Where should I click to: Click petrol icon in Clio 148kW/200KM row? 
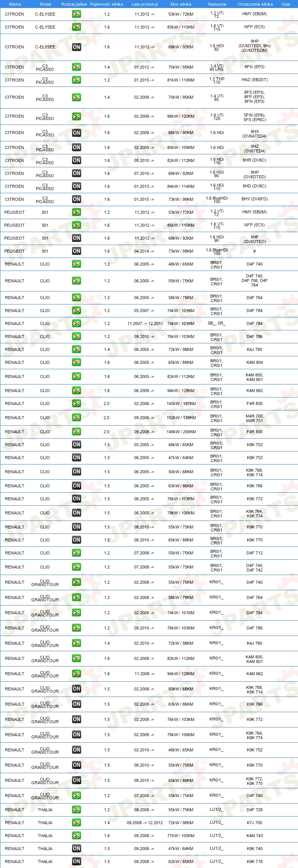coord(77,432)
